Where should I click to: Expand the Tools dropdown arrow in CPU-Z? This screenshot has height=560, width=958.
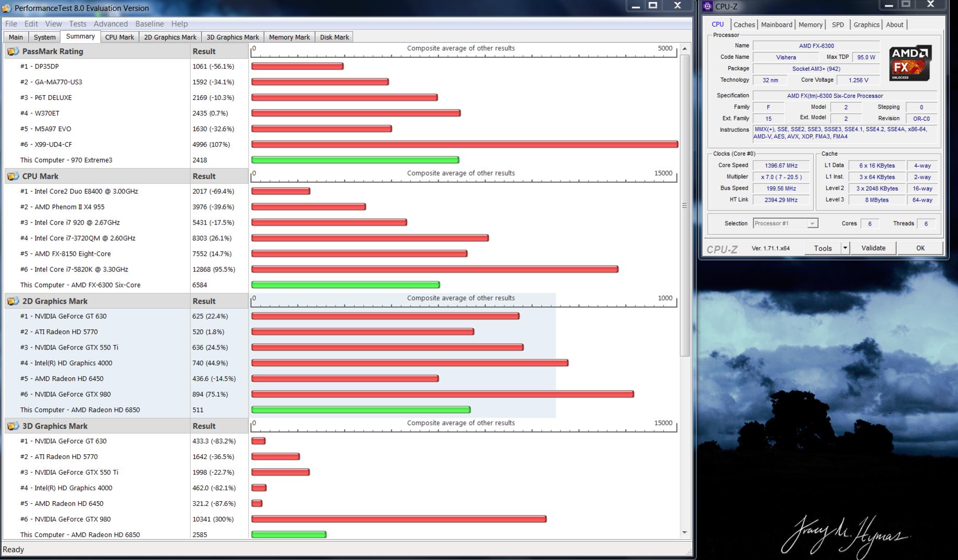click(845, 248)
